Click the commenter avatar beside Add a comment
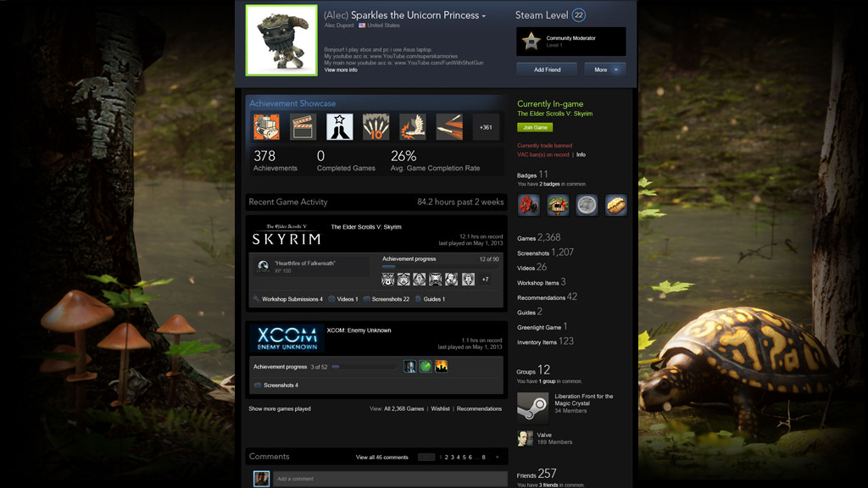868x488 pixels. coord(261,479)
